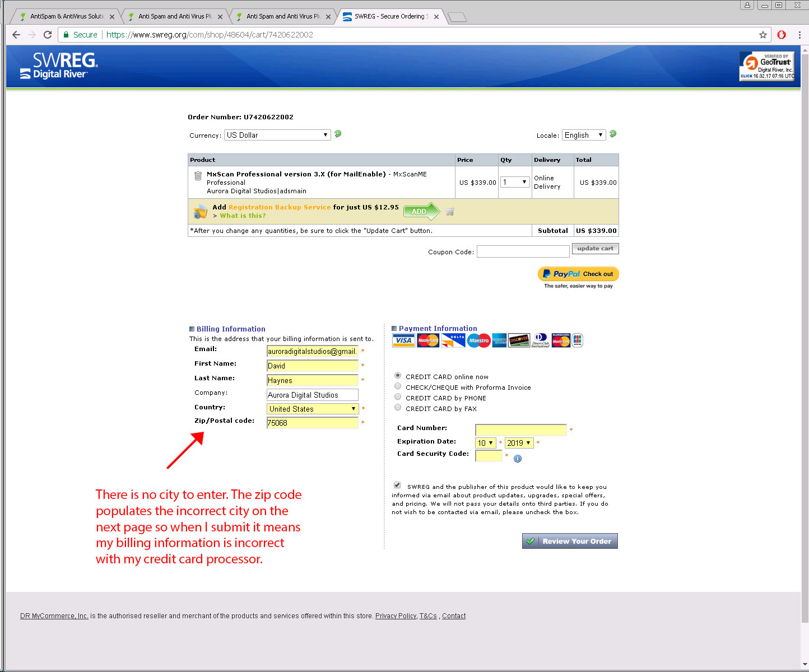Open the expiration year 2019 dropdown
809x672 pixels.
[519, 443]
